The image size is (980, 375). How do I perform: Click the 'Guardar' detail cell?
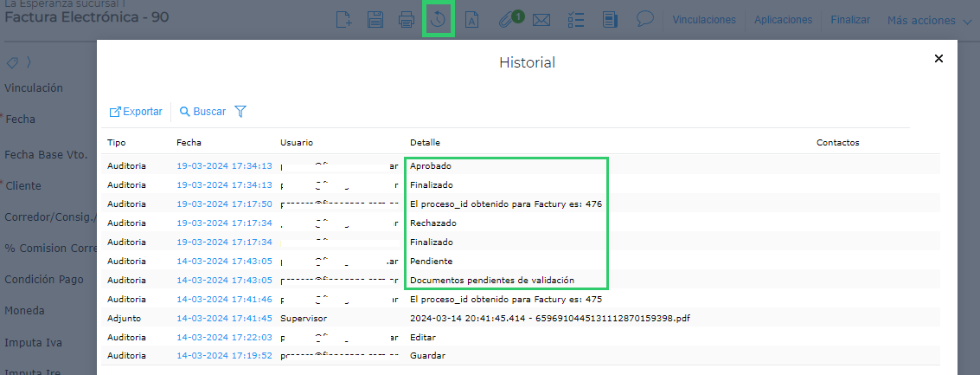(x=427, y=356)
